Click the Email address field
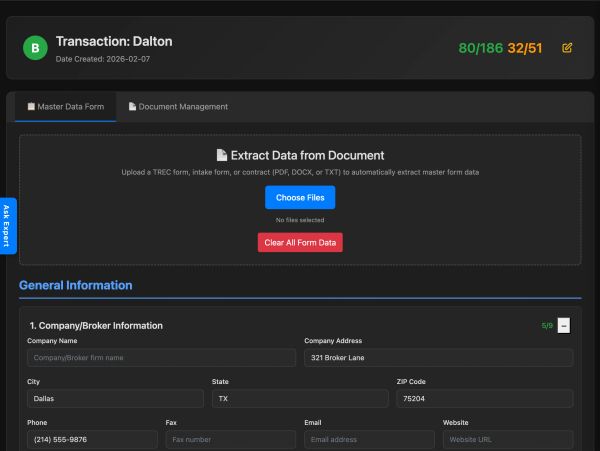 click(x=369, y=440)
